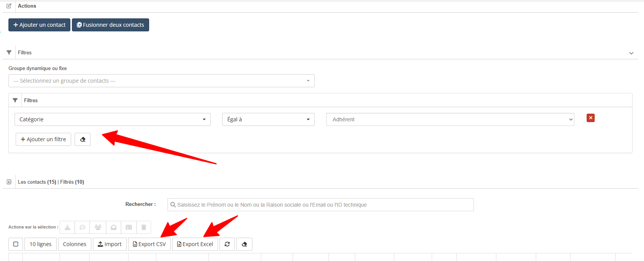The width and height of the screenshot is (644, 261).
Task: Click the download icon in selection actions
Action: click(x=67, y=227)
